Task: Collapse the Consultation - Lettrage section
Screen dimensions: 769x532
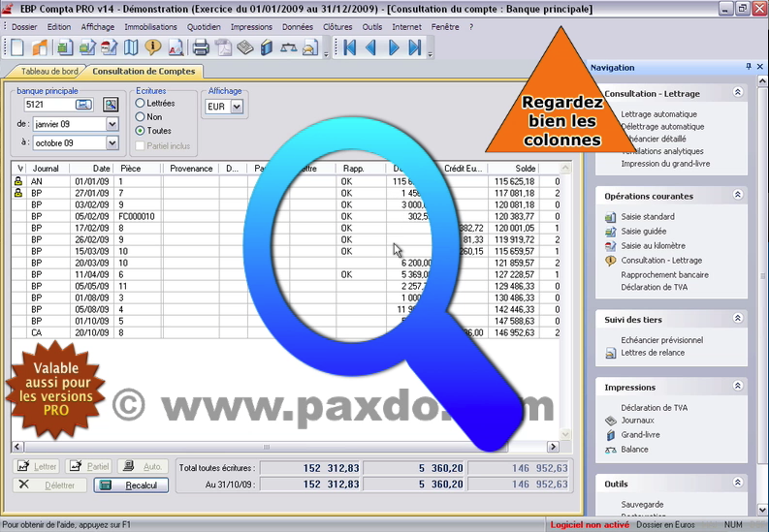Action: (x=738, y=93)
